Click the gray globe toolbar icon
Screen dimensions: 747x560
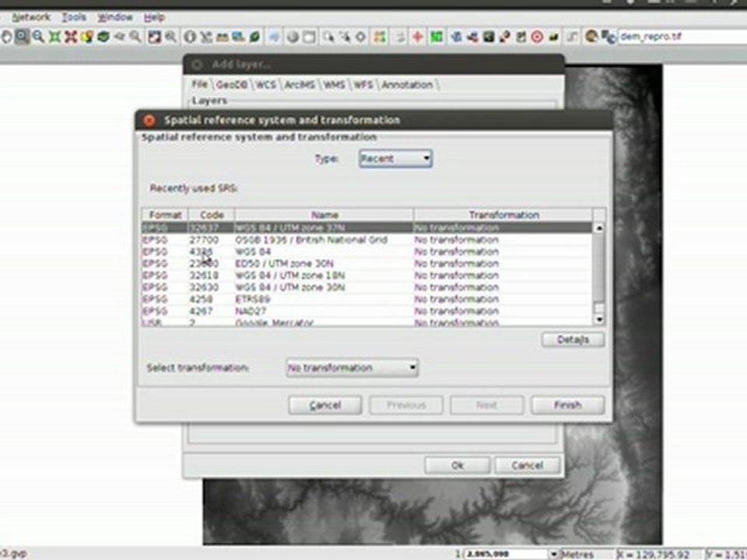tap(293, 37)
